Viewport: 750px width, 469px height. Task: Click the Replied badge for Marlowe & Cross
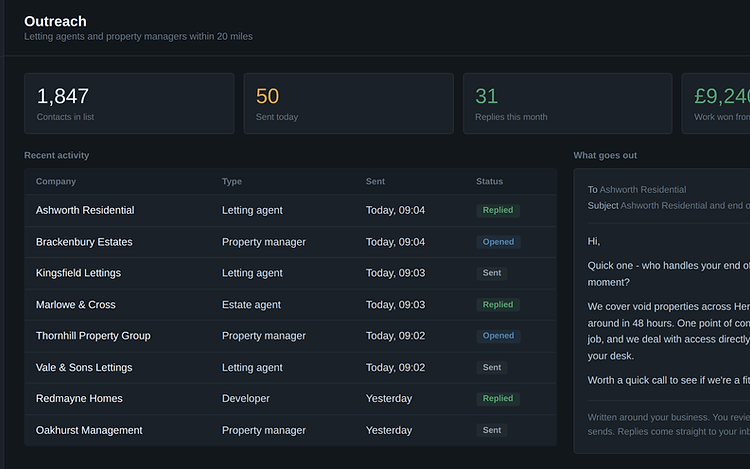(498, 305)
